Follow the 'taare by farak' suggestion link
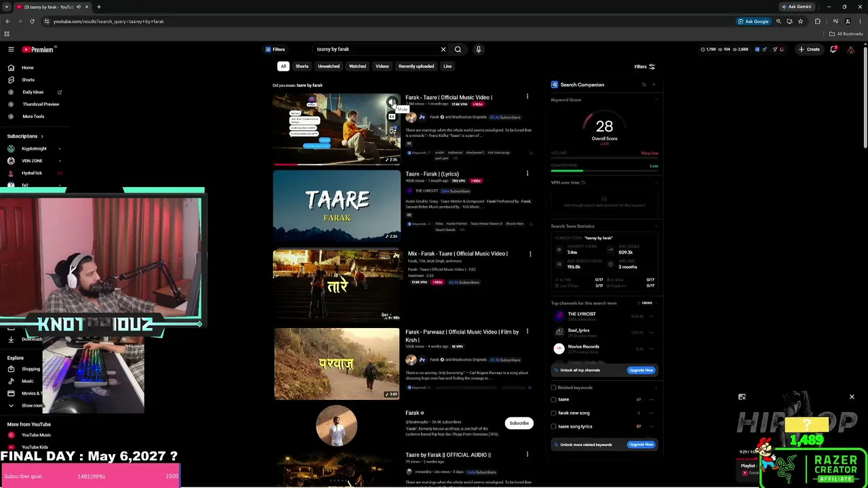Image resolution: width=868 pixels, height=488 pixels. coord(309,85)
